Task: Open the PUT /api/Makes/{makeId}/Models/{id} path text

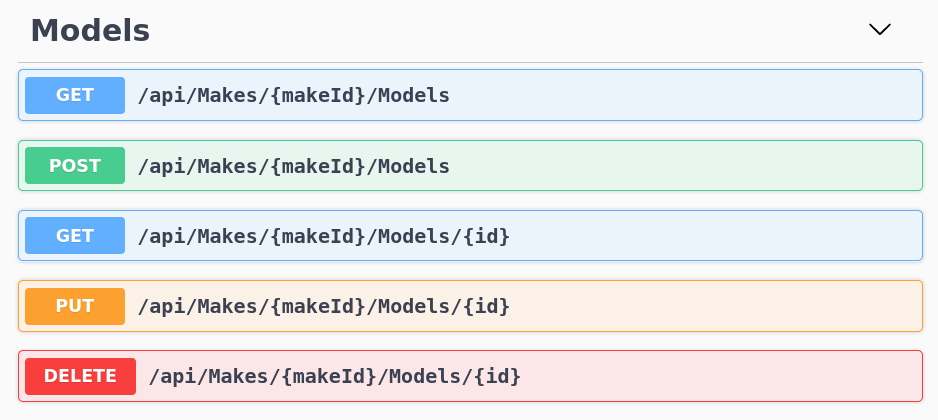Action: [x=323, y=306]
